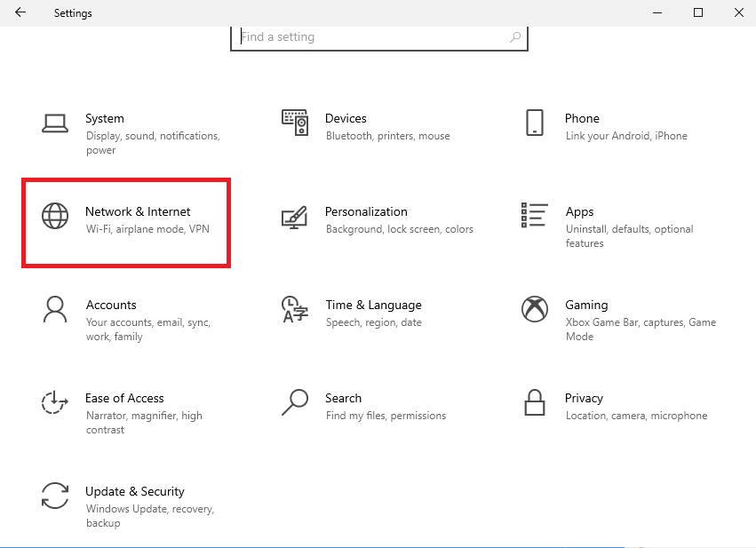The height and width of the screenshot is (548, 756).
Task: Open Privacy settings title
Action: coord(584,399)
